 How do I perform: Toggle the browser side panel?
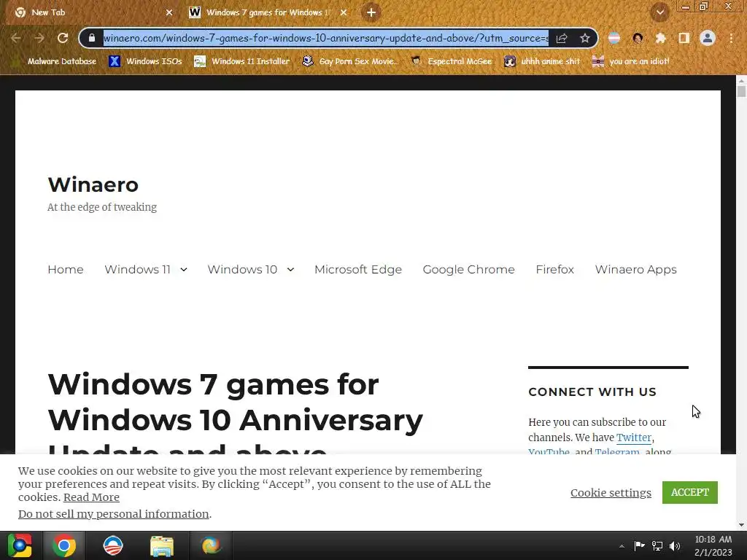coord(684,38)
